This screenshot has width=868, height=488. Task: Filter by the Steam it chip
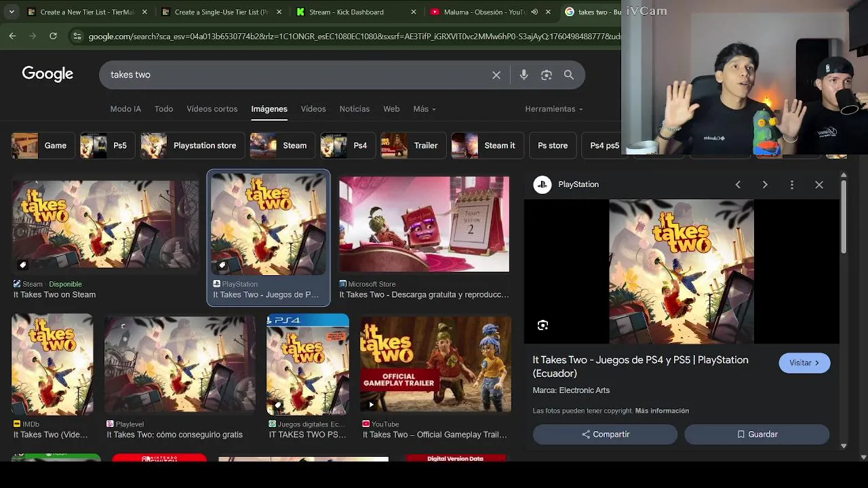(487, 145)
